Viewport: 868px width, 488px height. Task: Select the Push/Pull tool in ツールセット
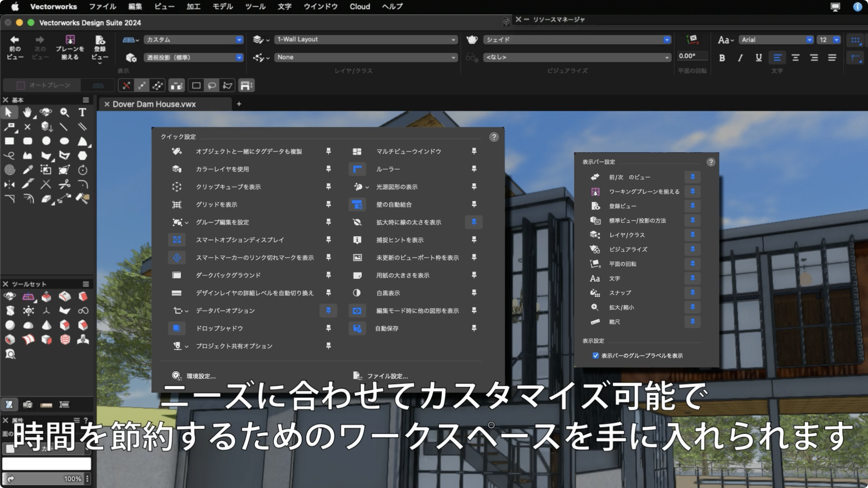click(x=46, y=296)
